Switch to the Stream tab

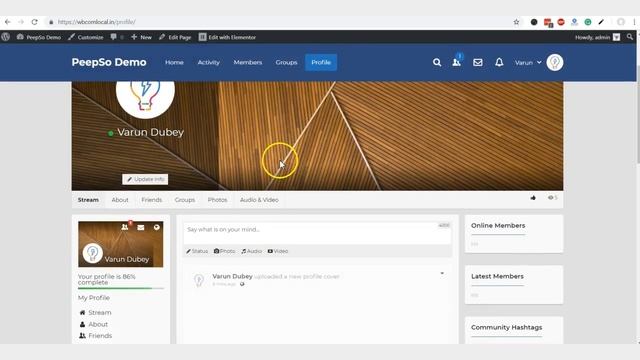pyautogui.click(x=88, y=200)
